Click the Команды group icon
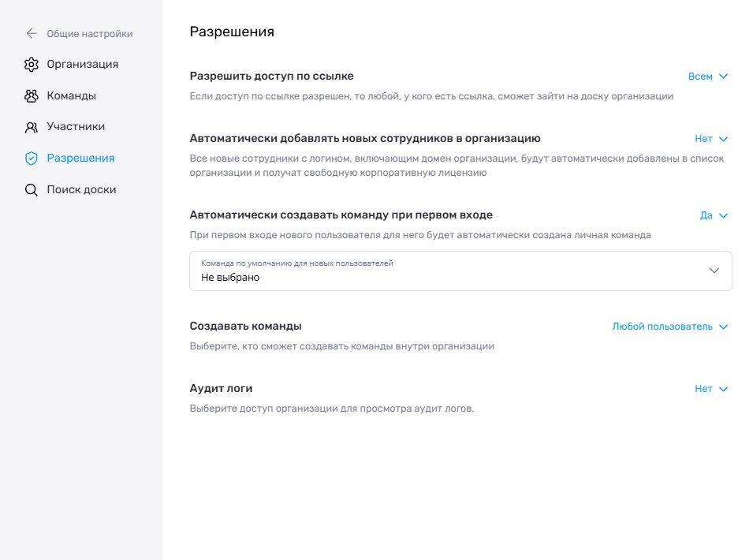This screenshot has width=753, height=560. 32,96
